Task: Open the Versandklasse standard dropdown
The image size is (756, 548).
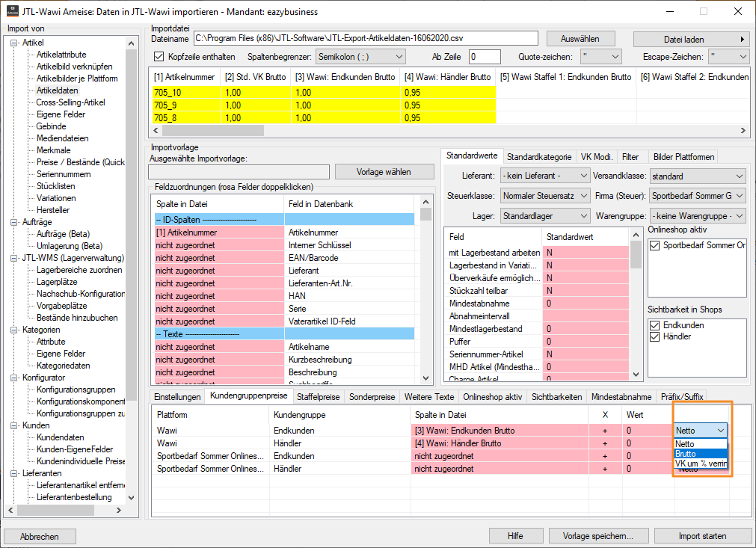Action: click(x=698, y=176)
